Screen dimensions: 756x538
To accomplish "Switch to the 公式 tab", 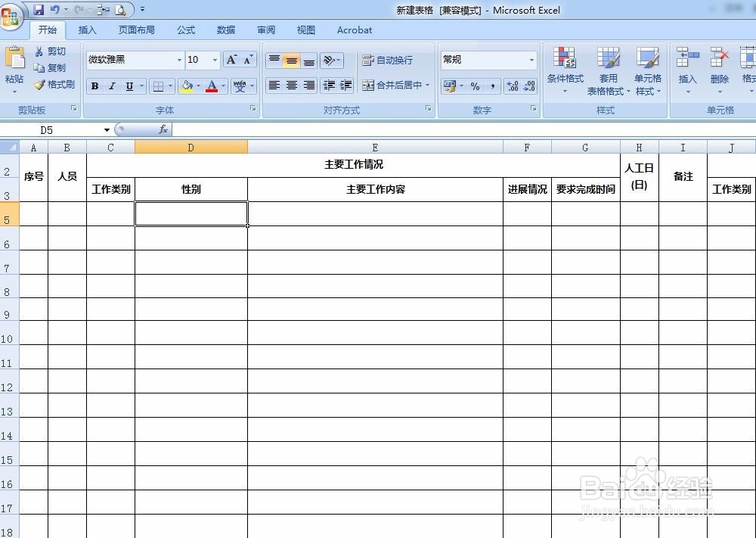I will [186, 30].
